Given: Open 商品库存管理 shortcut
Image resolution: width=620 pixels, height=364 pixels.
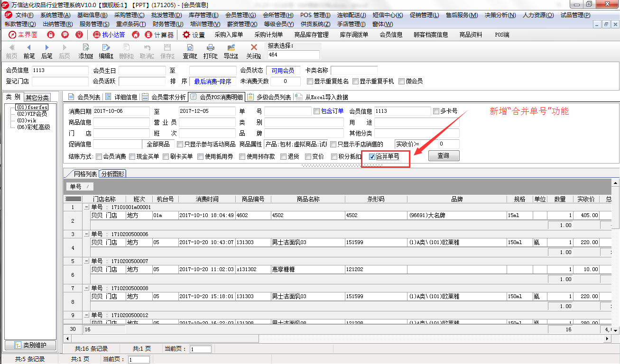Looking at the screenshot, I should click(x=311, y=35).
